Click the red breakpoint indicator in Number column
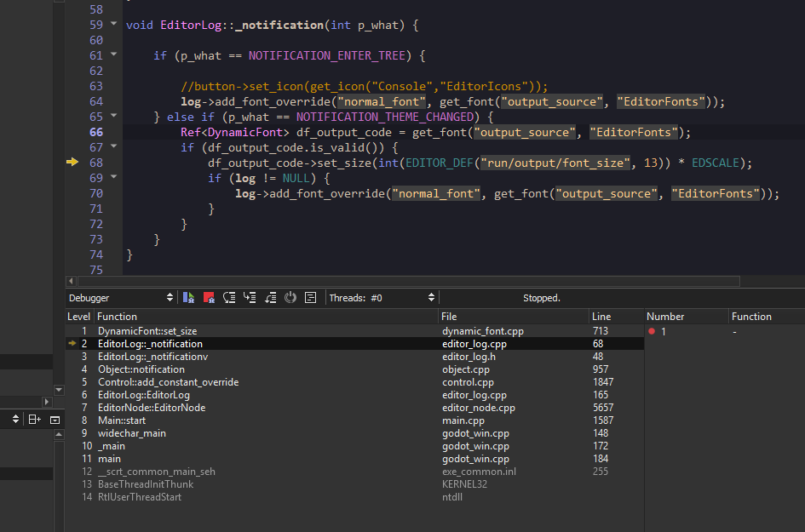Viewport: 805px width, 532px height. tap(652, 330)
